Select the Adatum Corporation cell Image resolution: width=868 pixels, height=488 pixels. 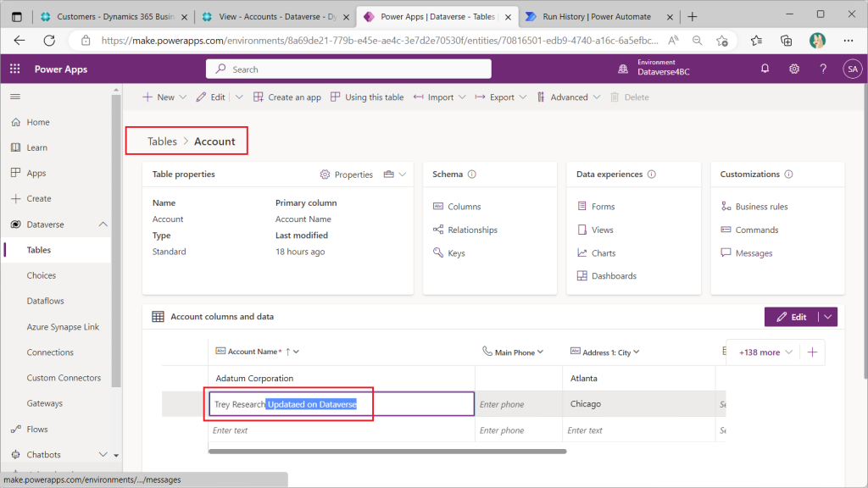(342, 379)
